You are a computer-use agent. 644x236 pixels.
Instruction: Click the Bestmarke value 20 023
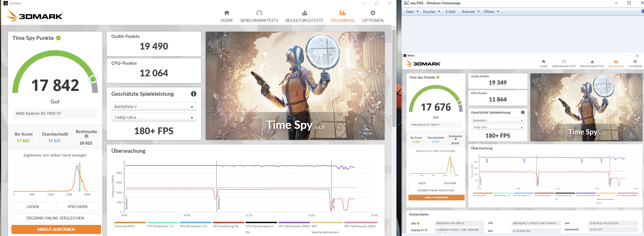86,143
